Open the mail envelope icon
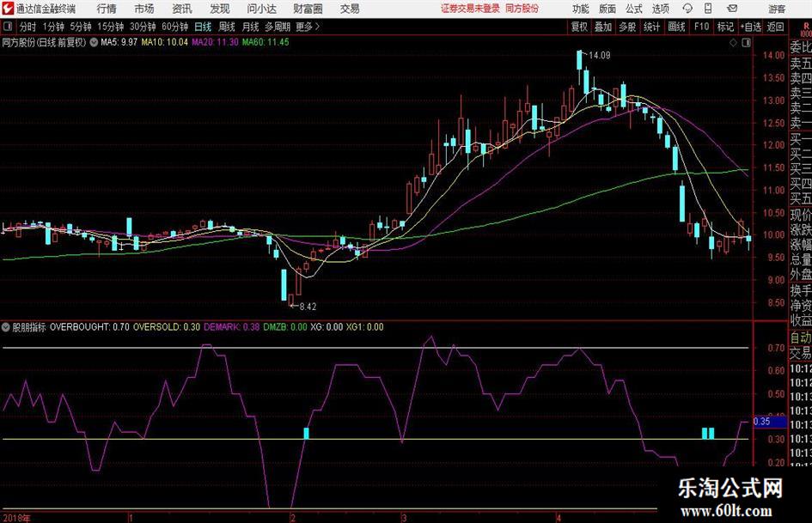Viewport: 812px width, 523px height. 732,9
